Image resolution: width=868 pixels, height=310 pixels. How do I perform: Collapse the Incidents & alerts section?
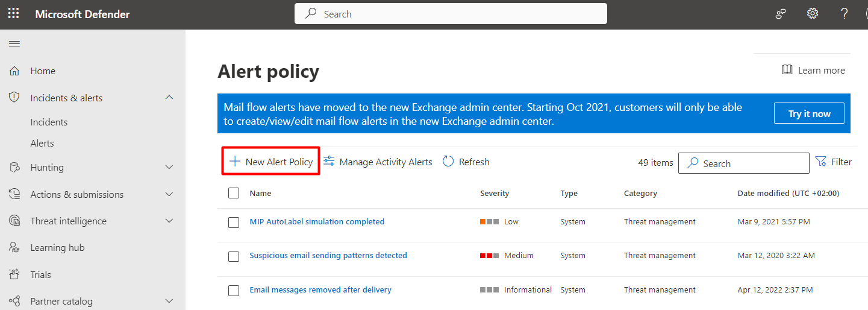(x=169, y=98)
